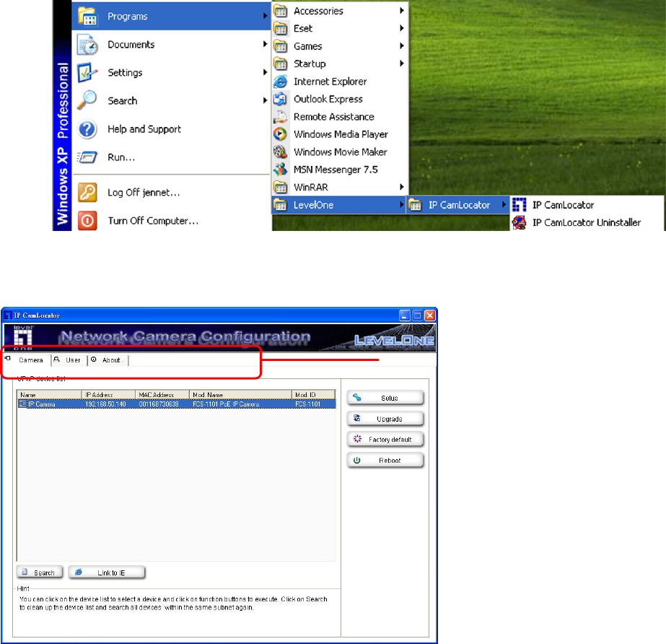The width and height of the screenshot is (666, 644).
Task: Expand the Eset submenu arrow
Action: pyautogui.click(x=401, y=28)
